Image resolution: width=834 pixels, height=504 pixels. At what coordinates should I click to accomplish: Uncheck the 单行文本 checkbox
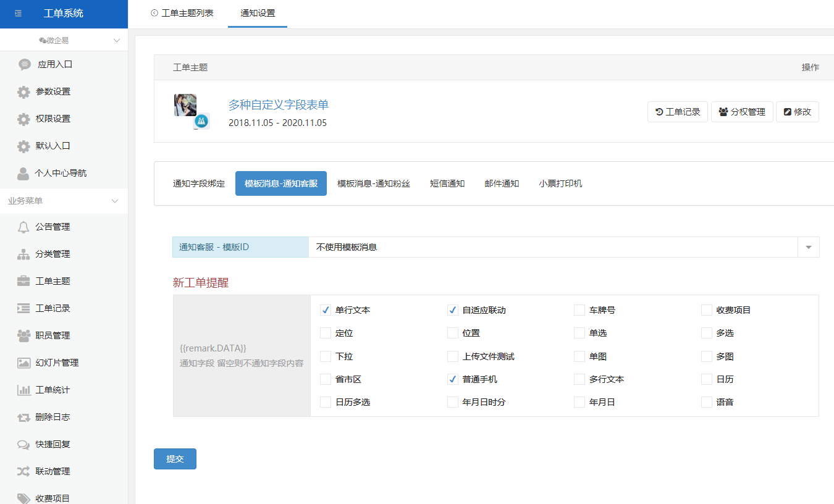[326, 310]
